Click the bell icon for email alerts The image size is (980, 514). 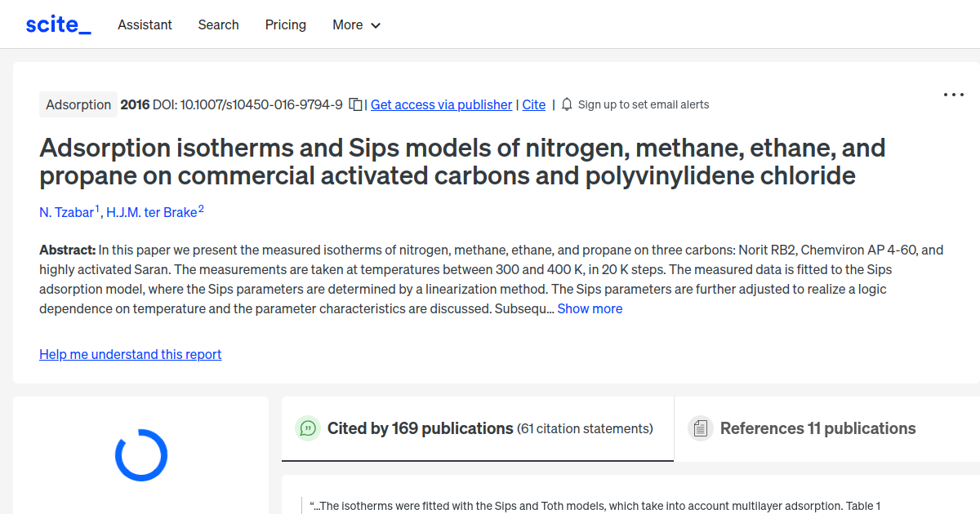566,104
